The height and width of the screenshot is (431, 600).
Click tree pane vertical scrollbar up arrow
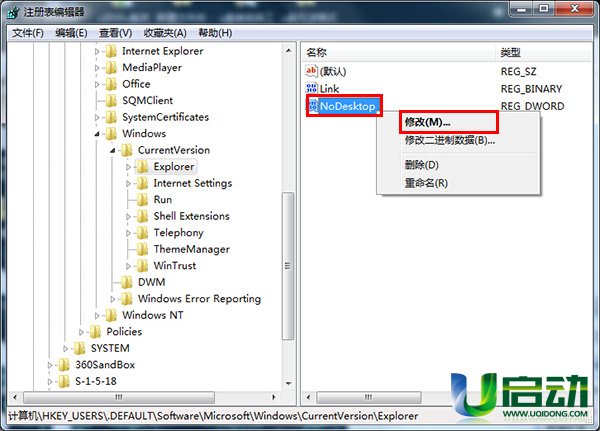(x=289, y=51)
